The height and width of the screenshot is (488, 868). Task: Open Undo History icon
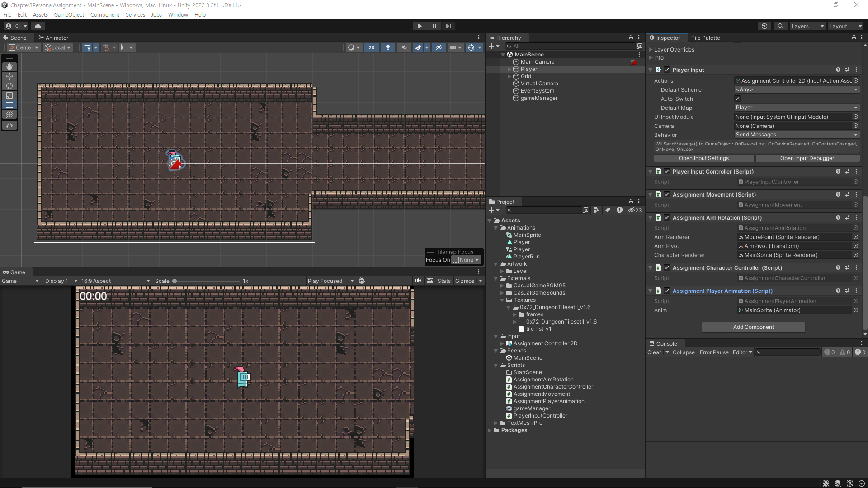(764, 26)
